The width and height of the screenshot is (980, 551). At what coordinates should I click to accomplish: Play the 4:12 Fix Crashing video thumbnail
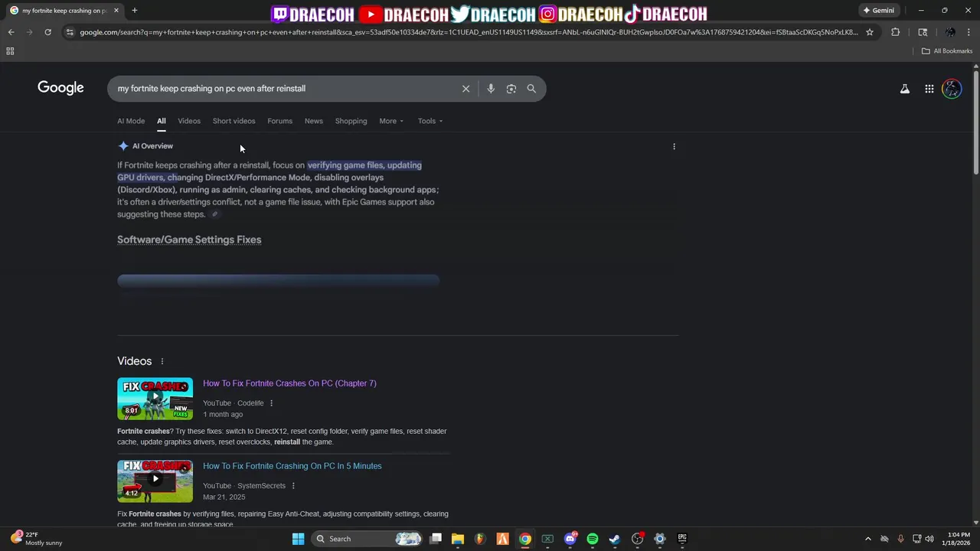coord(155,481)
